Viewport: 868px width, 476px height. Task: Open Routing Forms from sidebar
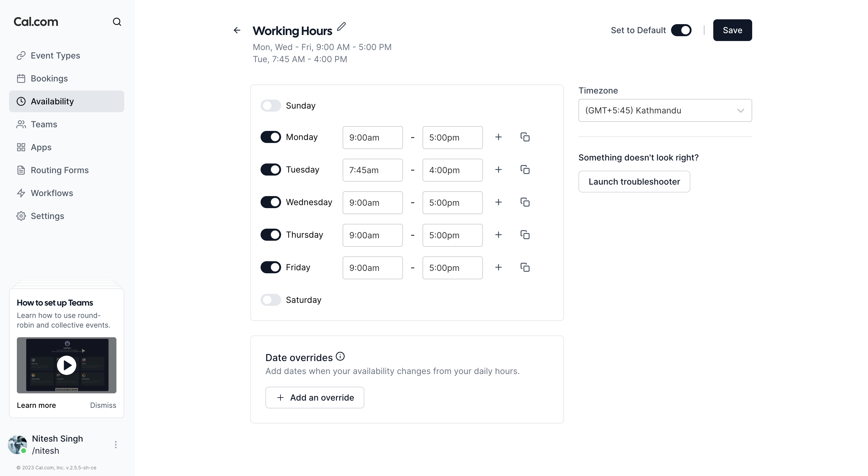point(60,170)
